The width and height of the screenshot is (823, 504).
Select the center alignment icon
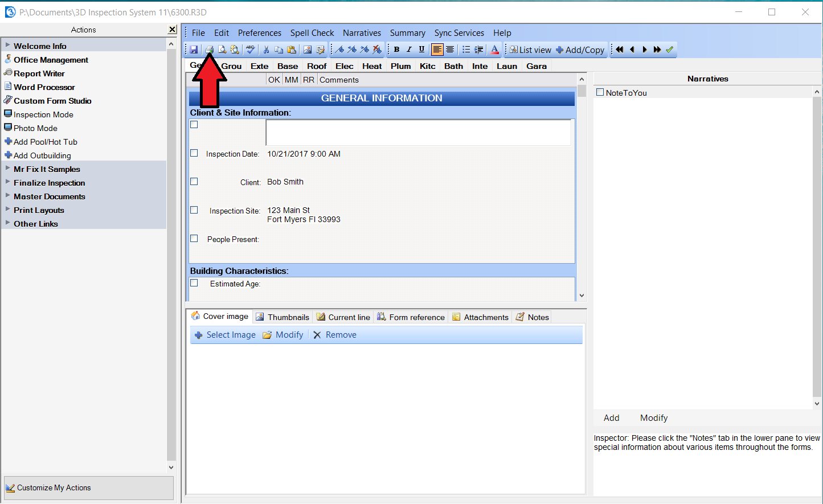[450, 50]
